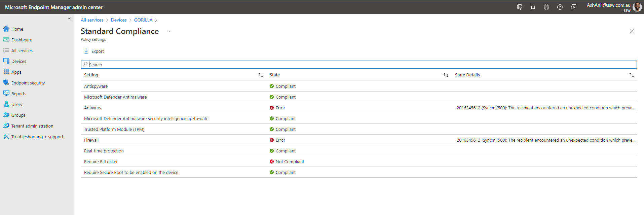The image size is (644, 215).
Task: Open the more options ellipsis menu
Action: pyautogui.click(x=169, y=31)
